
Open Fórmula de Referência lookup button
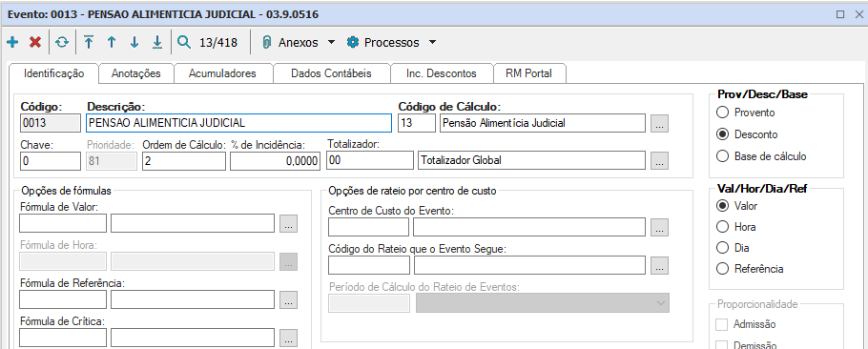[x=288, y=299]
